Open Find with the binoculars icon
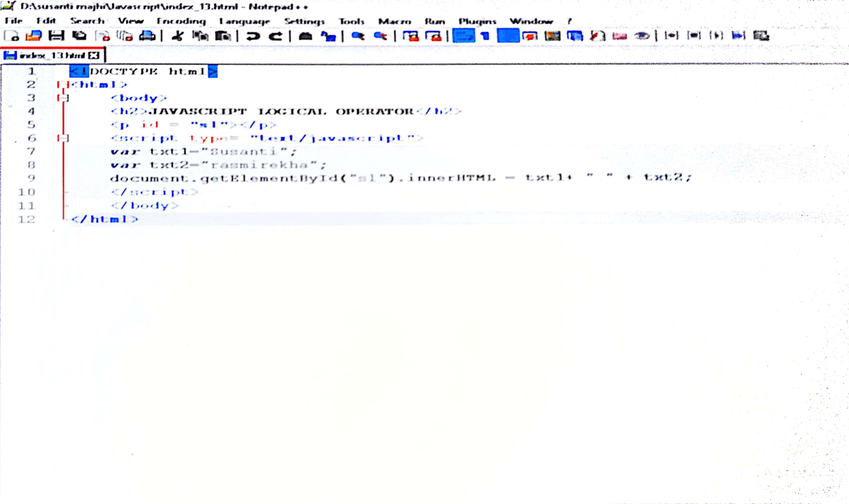Image resolution: width=849 pixels, height=504 pixels. 306,36
